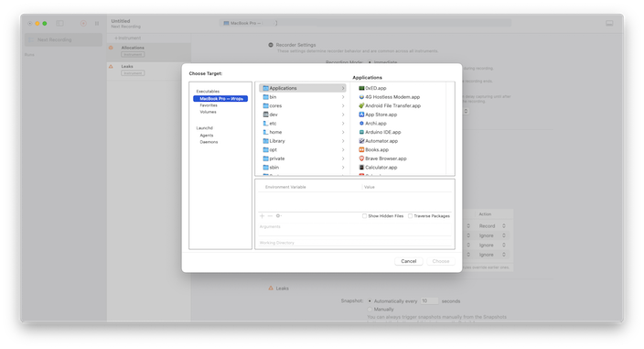Select the Archi.app icon
Screen dimensions: 644x349
(361, 124)
